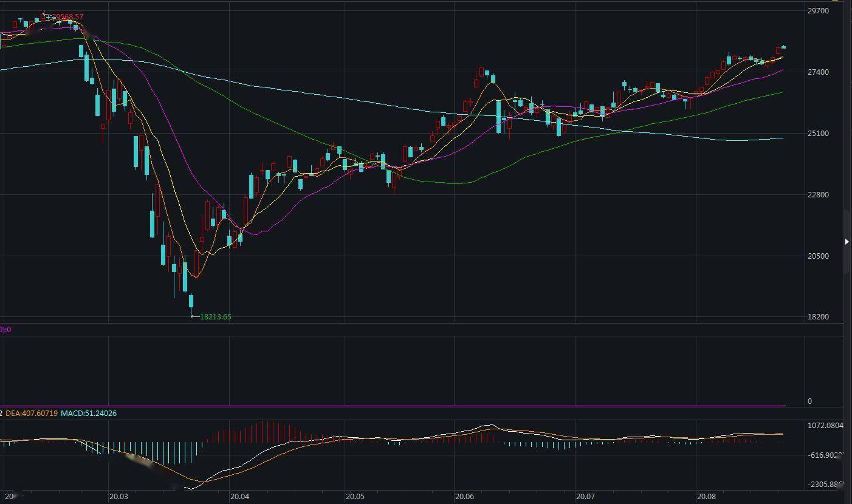Click the 20500 price axis label
The image size is (852, 504).
point(818,256)
